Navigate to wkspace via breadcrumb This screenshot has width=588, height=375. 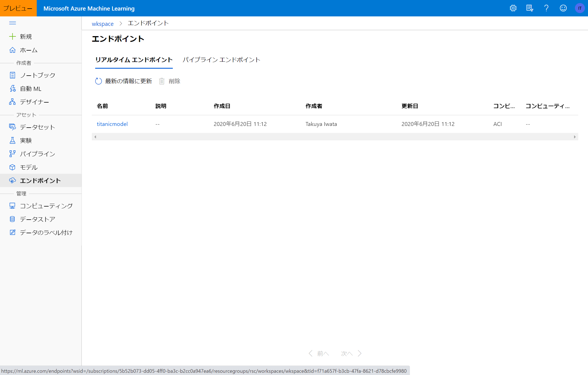[102, 24]
